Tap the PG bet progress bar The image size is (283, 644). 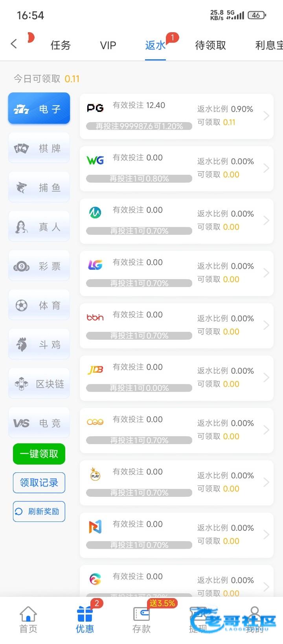click(139, 126)
